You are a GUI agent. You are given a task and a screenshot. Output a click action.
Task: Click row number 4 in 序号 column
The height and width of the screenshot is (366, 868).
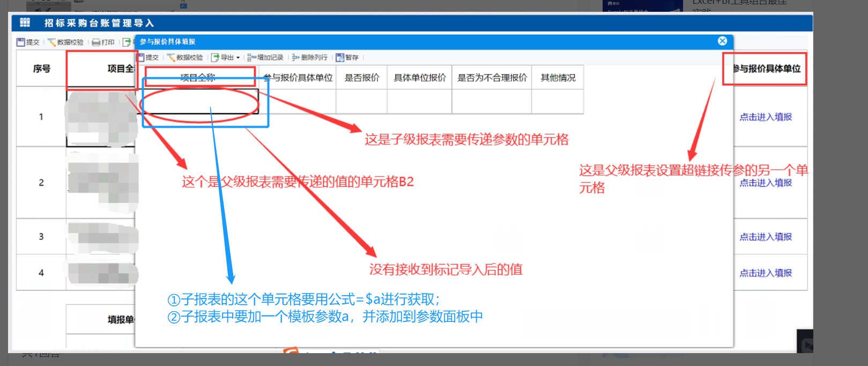[x=41, y=273]
